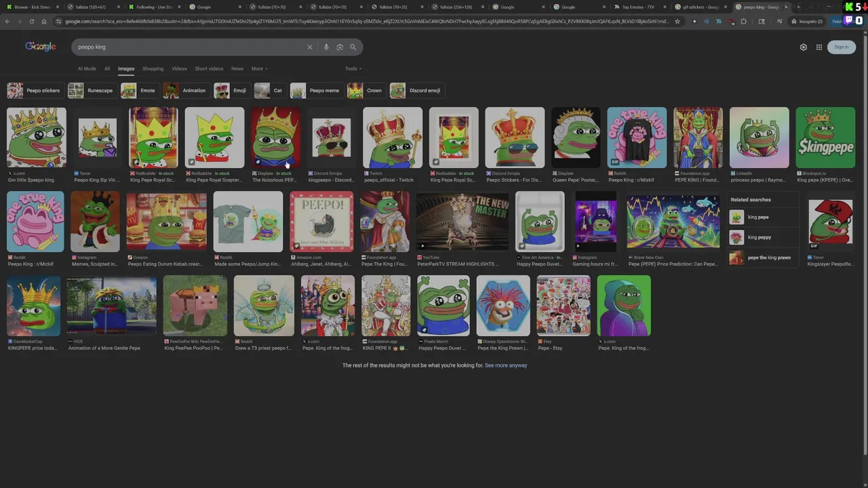Open 'kingpeepo - Discord' emoji image

click(331, 138)
